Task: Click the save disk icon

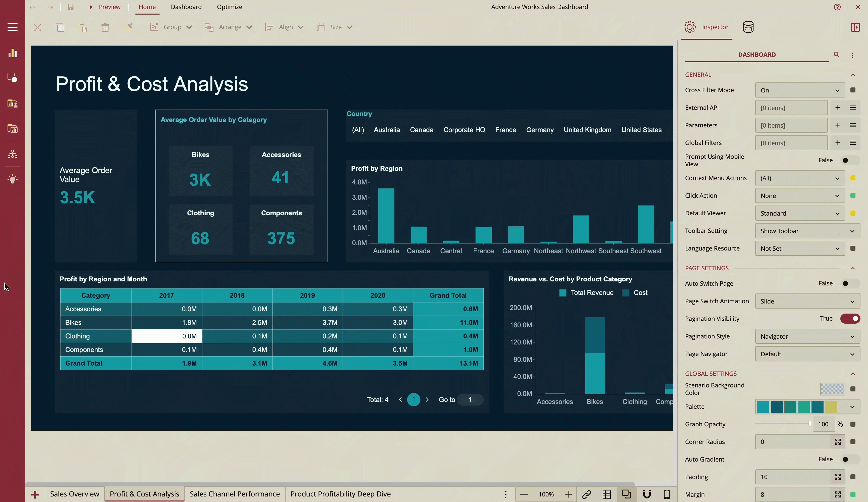Action: (x=71, y=7)
